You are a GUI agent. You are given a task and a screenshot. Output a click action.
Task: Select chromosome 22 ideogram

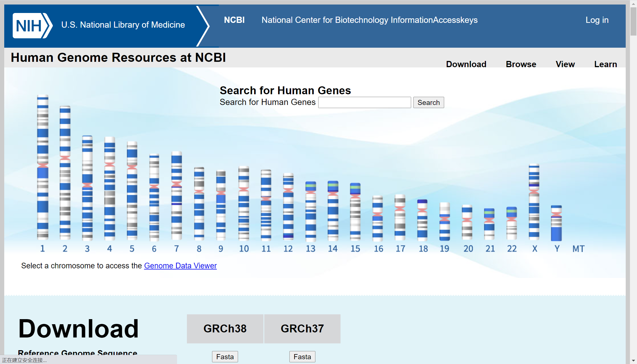[x=512, y=223]
